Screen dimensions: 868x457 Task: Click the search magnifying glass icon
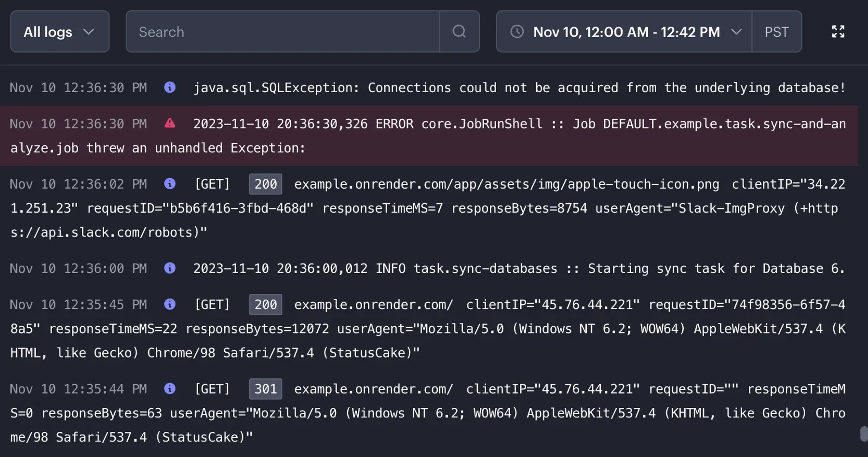coord(459,31)
